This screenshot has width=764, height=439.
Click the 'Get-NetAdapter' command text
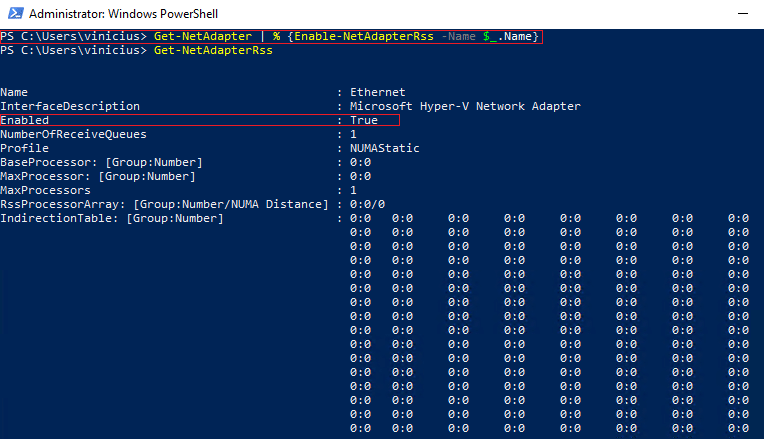[203, 36]
